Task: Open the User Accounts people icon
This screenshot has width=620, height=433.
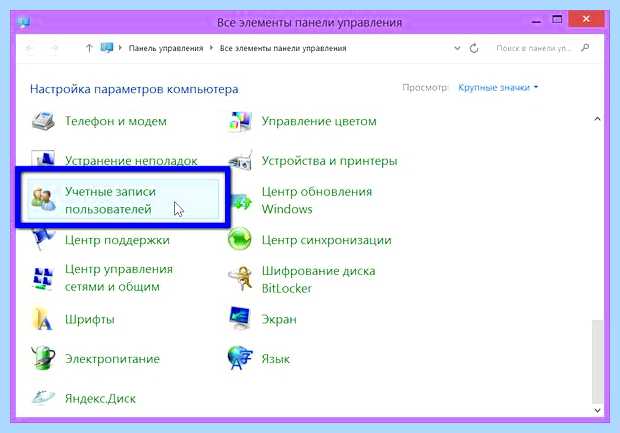Action: [x=43, y=199]
